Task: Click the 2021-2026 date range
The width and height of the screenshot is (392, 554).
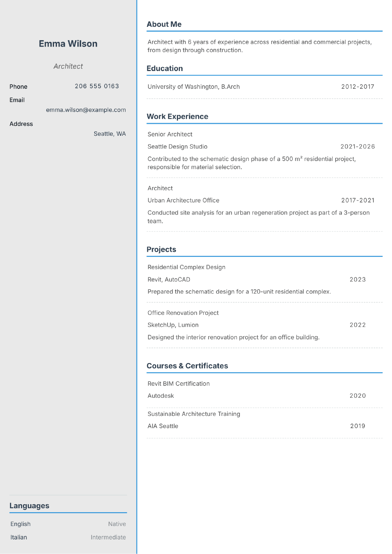Action: pos(358,147)
